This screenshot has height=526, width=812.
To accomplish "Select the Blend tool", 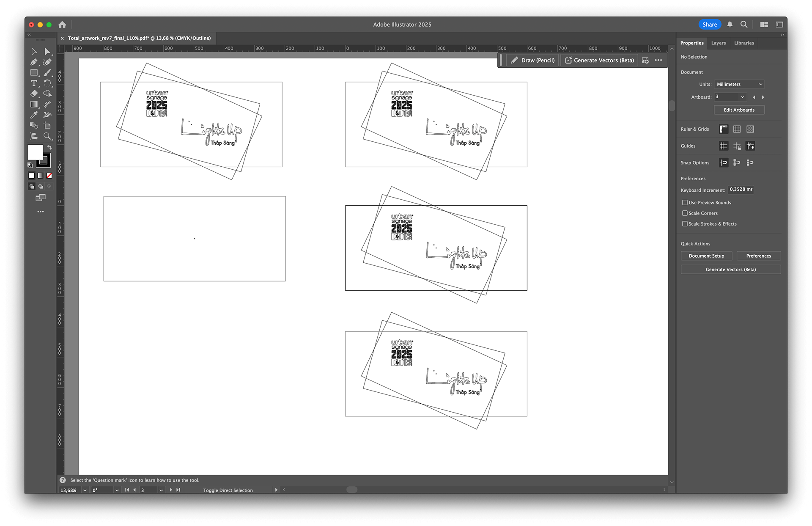I will (34, 125).
